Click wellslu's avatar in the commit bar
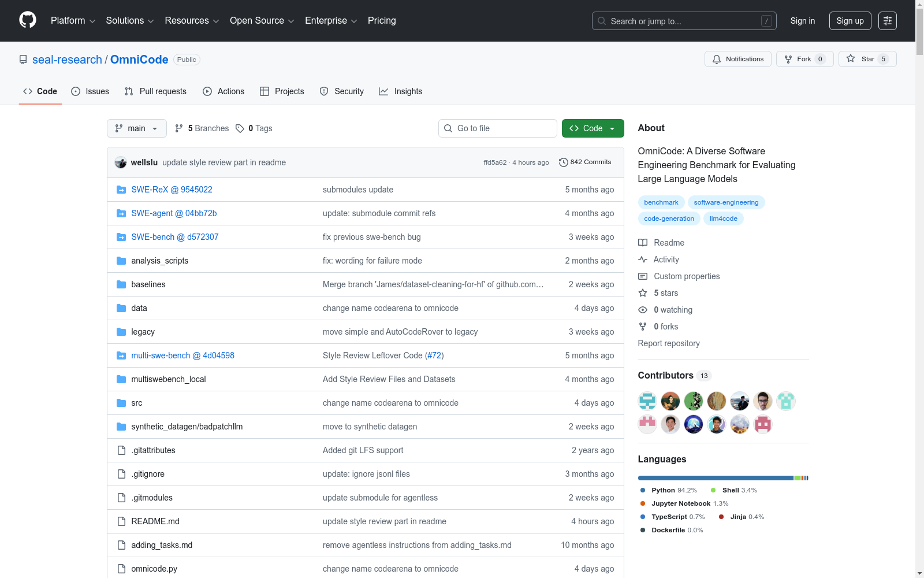The width and height of the screenshot is (924, 578). tap(121, 162)
